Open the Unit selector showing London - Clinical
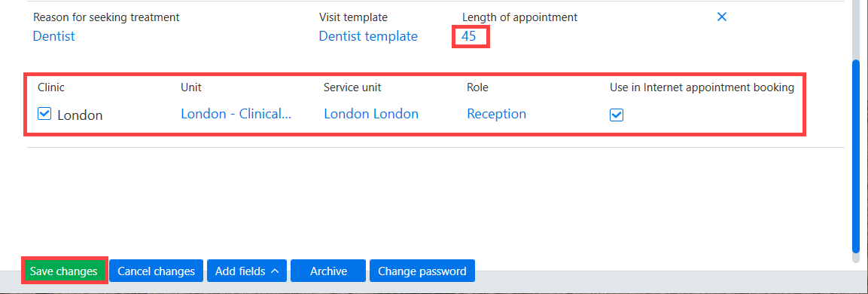This screenshot has width=868, height=294. tap(236, 115)
